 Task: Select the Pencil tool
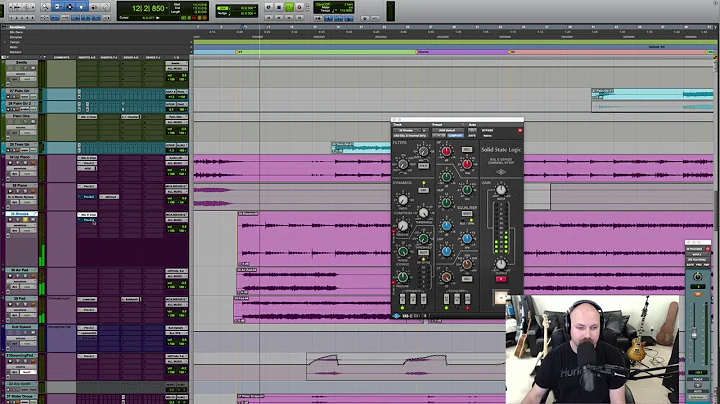click(x=105, y=7)
